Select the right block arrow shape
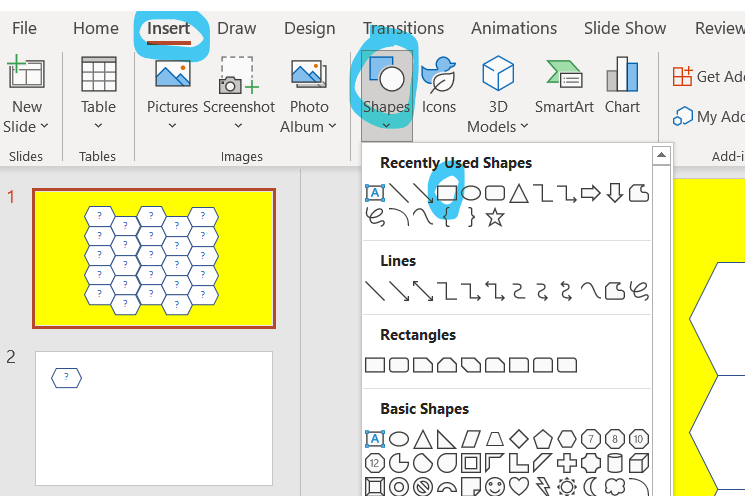The width and height of the screenshot is (745, 496). [591, 192]
